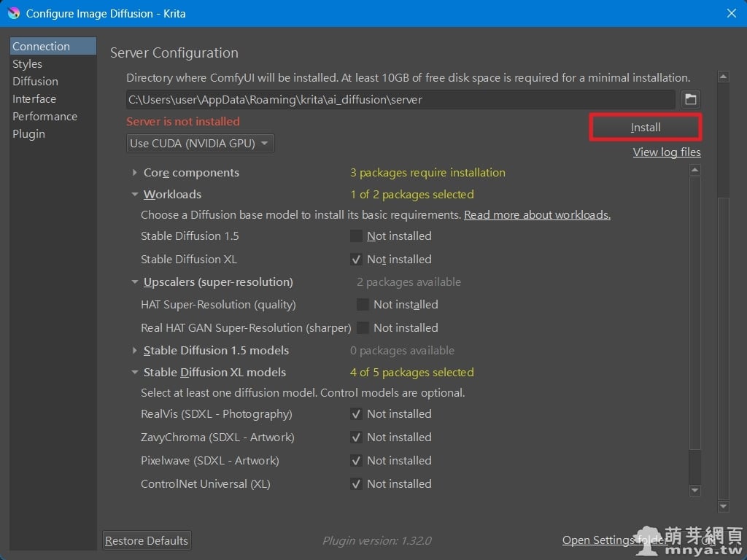
Task: Open the View log files link
Action: click(666, 152)
